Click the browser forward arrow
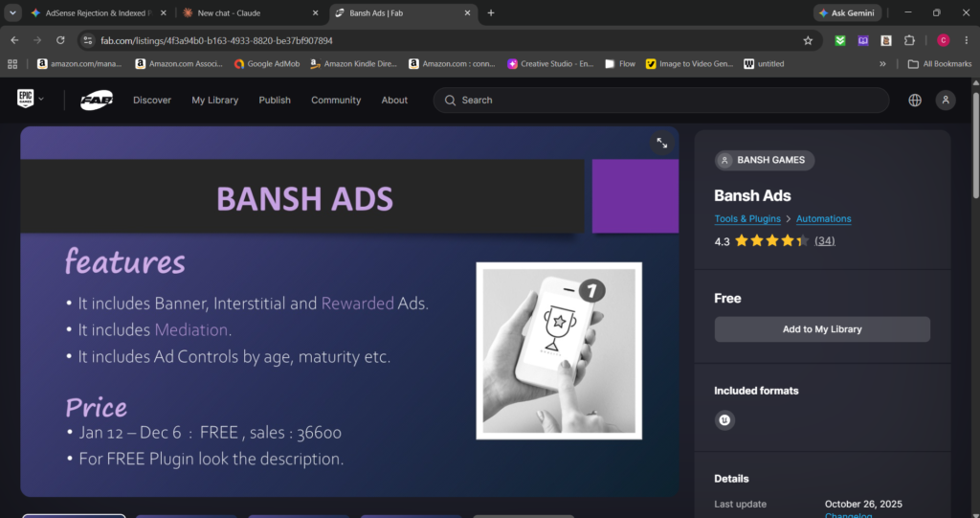 [x=37, y=40]
